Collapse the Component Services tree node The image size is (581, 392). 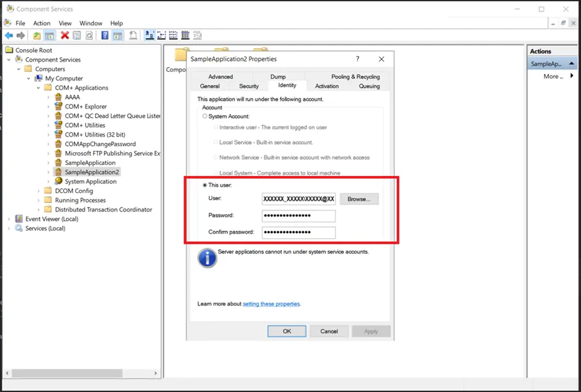[x=9, y=59]
